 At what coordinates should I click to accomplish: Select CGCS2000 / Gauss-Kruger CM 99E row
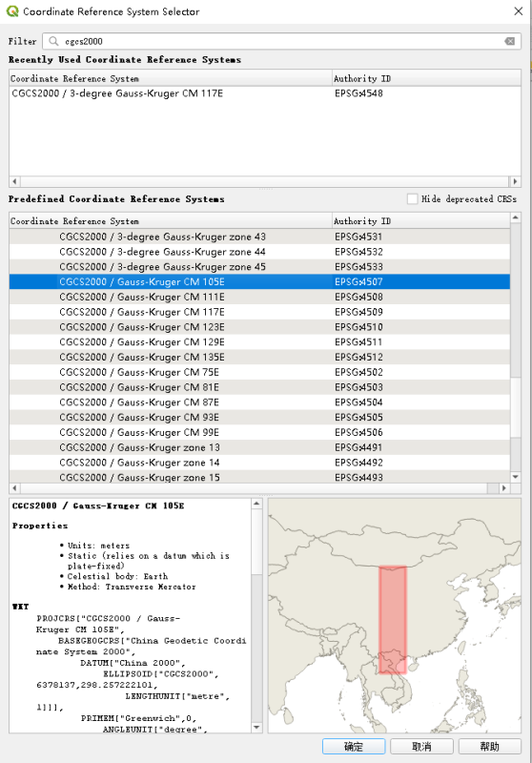coord(259,433)
